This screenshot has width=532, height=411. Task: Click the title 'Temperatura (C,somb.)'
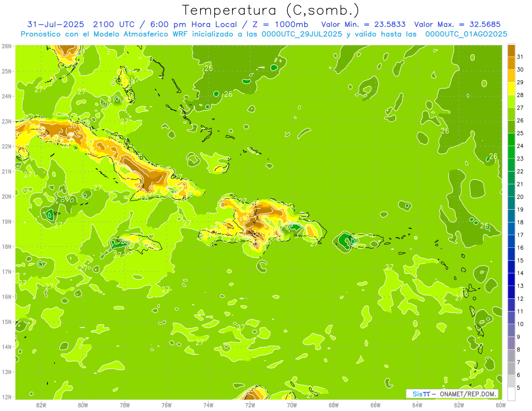point(270,10)
